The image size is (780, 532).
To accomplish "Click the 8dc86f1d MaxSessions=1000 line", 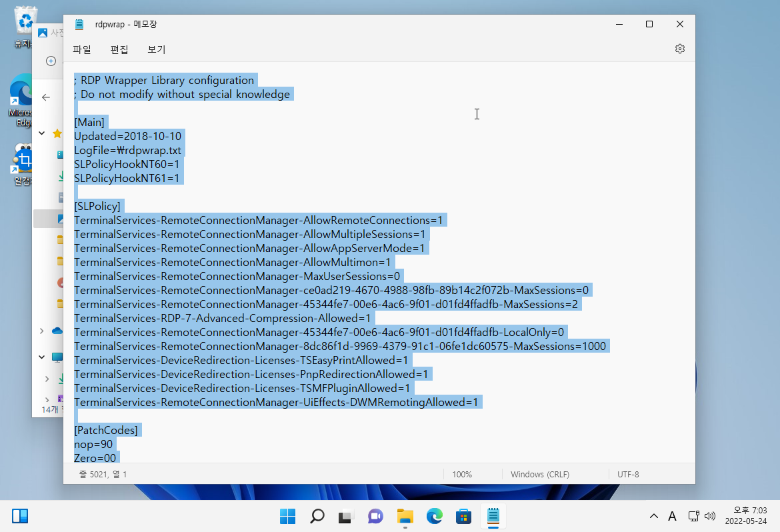I will click(x=340, y=346).
